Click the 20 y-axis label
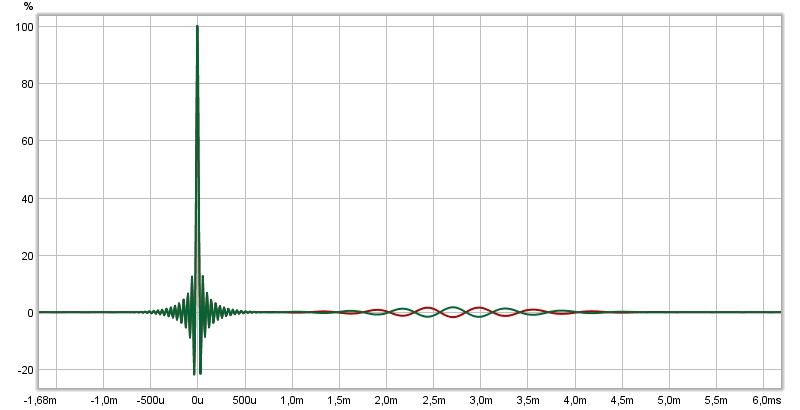Viewport: 800px width, 410px height. pyautogui.click(x=28, y=256)
